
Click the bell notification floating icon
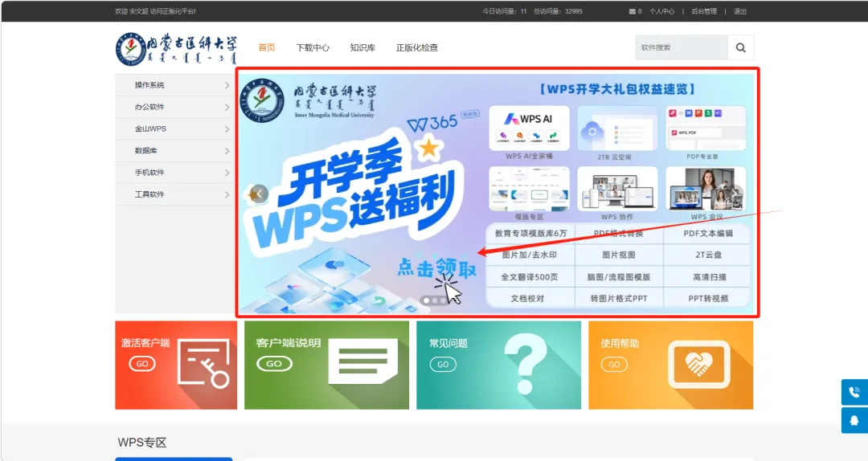click(x=854, y=421)
